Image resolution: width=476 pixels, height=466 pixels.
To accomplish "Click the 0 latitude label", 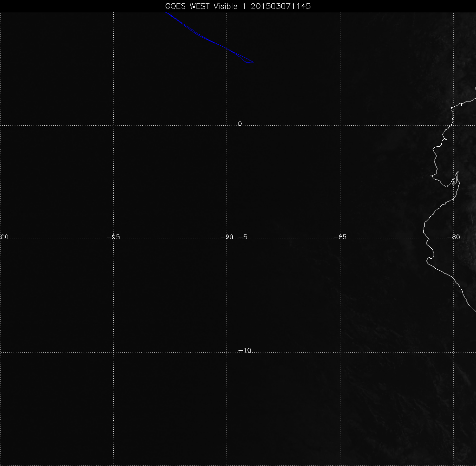I will [x=240, y=123].
